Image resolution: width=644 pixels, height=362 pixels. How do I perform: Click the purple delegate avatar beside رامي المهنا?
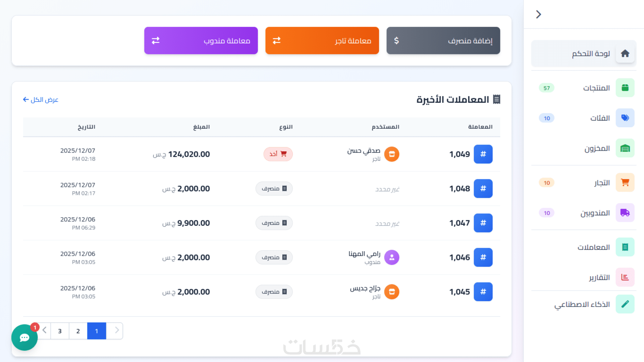pyautogui.click(x=392, y=258)
